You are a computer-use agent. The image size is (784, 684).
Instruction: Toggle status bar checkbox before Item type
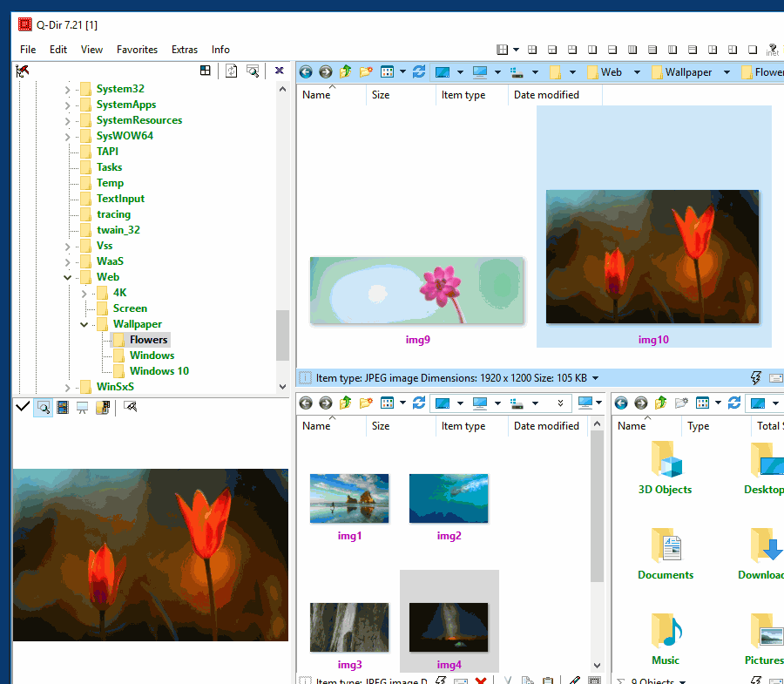click(305, 378)
